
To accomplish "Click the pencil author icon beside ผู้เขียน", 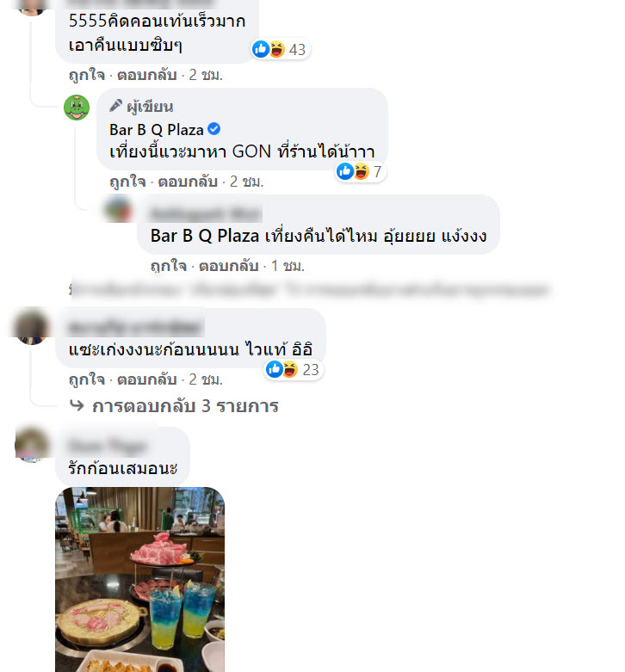I will coord(115,106).
